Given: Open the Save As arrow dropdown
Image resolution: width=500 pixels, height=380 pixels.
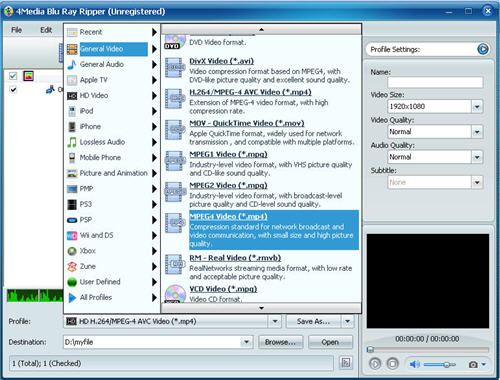Looking at the screenshot, I should pyautogui.click(x=347, y=321).
